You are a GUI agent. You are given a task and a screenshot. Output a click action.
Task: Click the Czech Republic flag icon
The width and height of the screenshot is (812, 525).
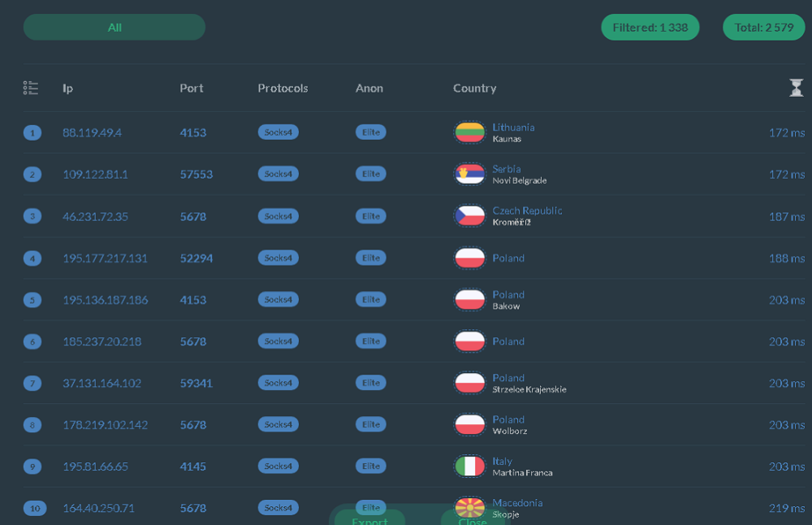tap(469, 216)
